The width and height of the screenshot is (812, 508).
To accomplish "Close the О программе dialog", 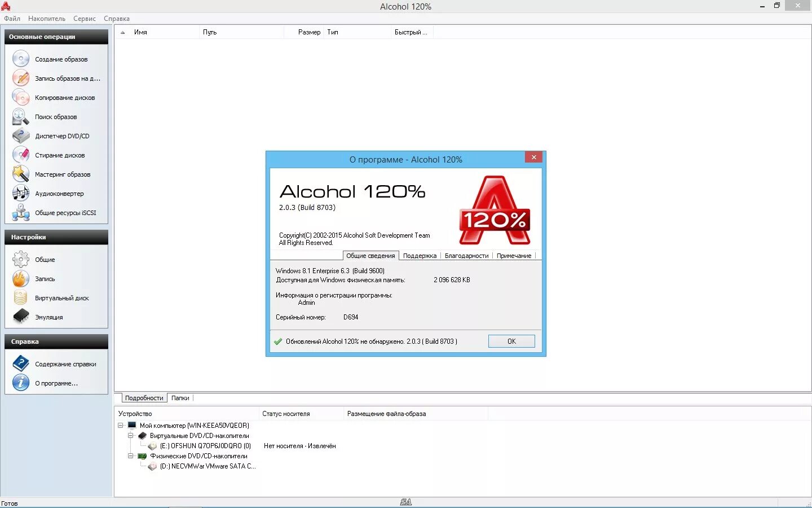I will [533, 157].
